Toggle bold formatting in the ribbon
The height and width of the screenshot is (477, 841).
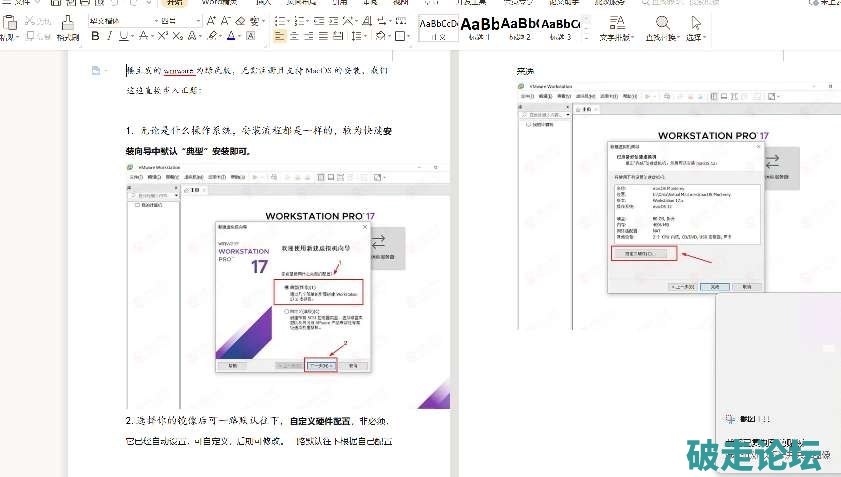(95, 36)
